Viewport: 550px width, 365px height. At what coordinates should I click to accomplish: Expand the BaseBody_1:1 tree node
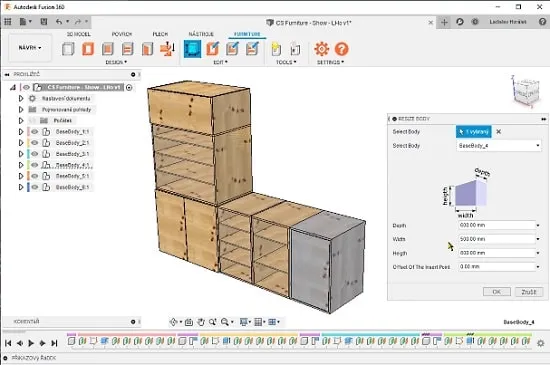click(21, 131)
